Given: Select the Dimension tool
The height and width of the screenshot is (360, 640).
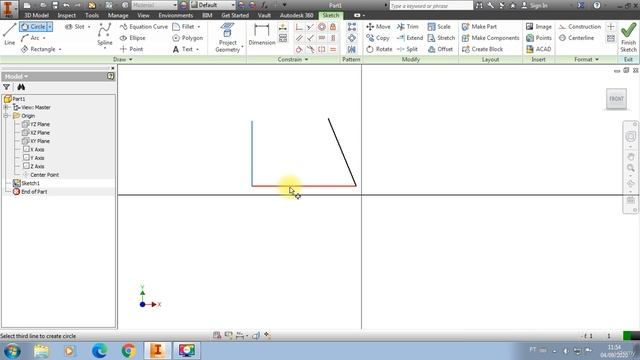Looking at the screenshot, I should point(262,34).
